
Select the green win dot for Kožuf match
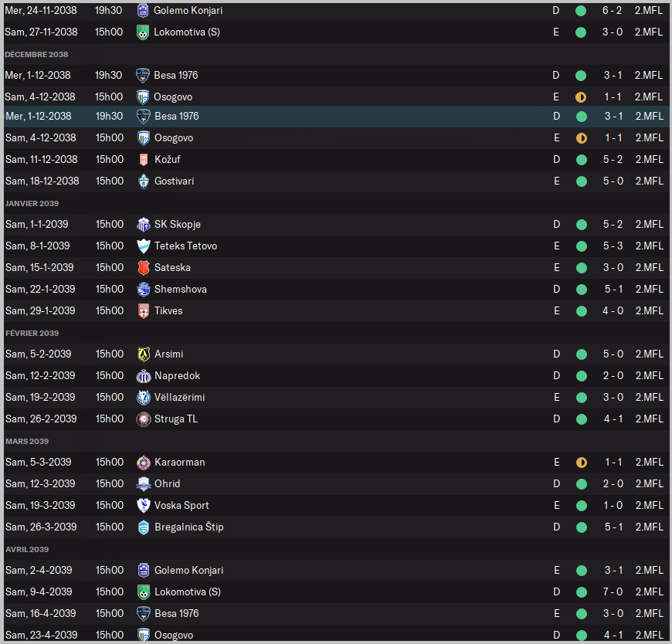pyautogui.click(x=581, y=160)
